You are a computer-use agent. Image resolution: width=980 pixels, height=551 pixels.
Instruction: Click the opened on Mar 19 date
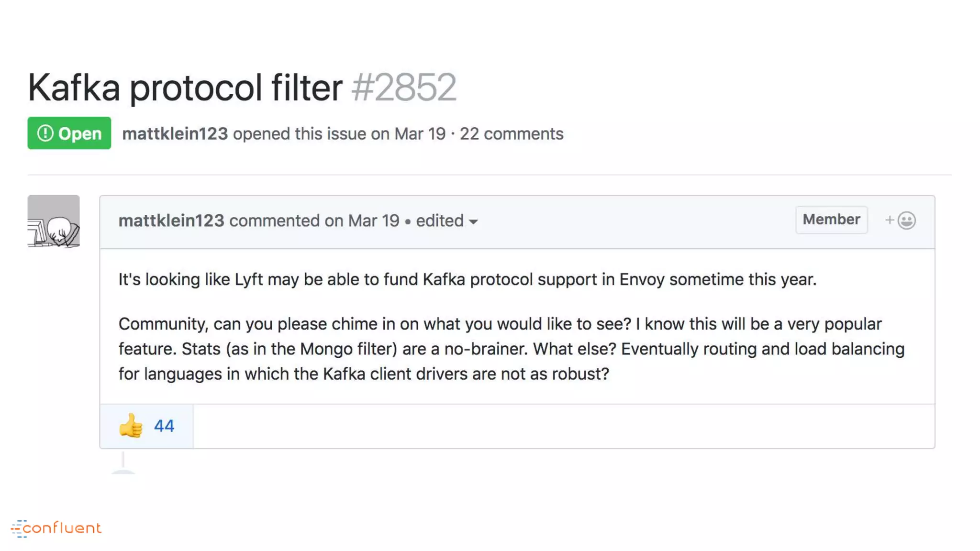pos(420,134)
